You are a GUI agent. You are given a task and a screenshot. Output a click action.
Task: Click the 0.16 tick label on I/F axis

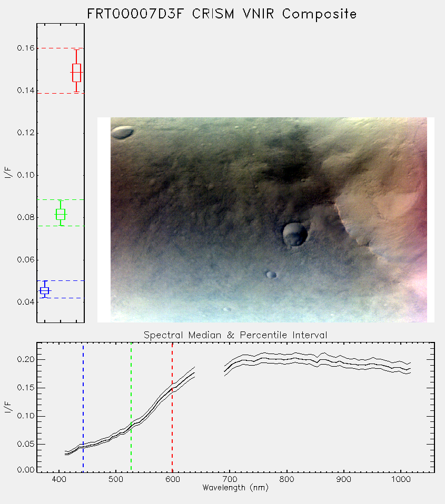(26, 48)
